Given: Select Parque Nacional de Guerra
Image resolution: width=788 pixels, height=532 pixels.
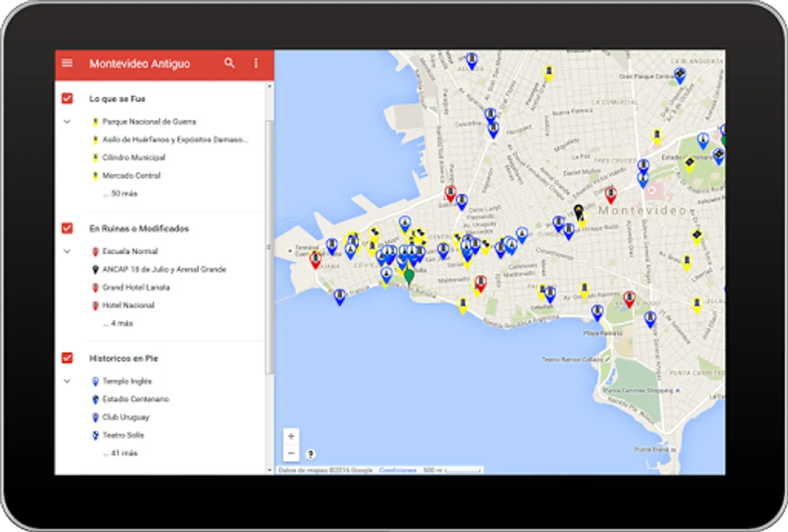Looking at the screenshot, I should click(149, 122).
